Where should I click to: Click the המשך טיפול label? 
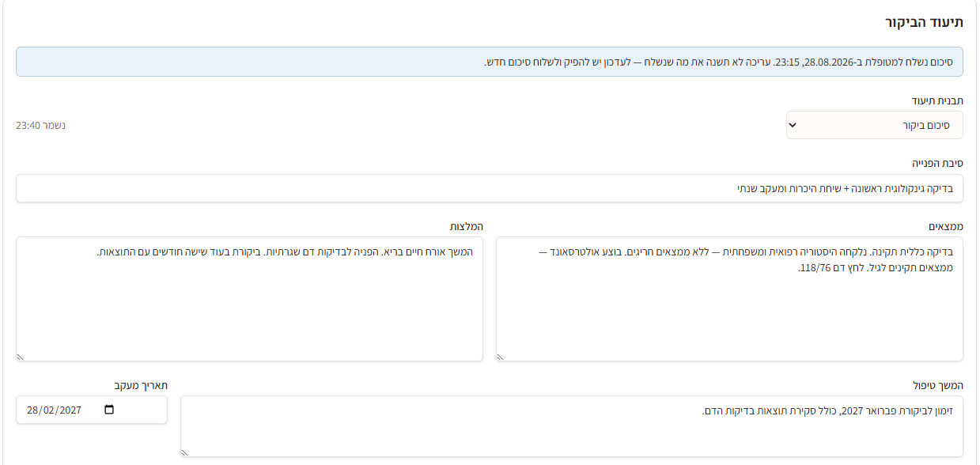coord(938,385)
